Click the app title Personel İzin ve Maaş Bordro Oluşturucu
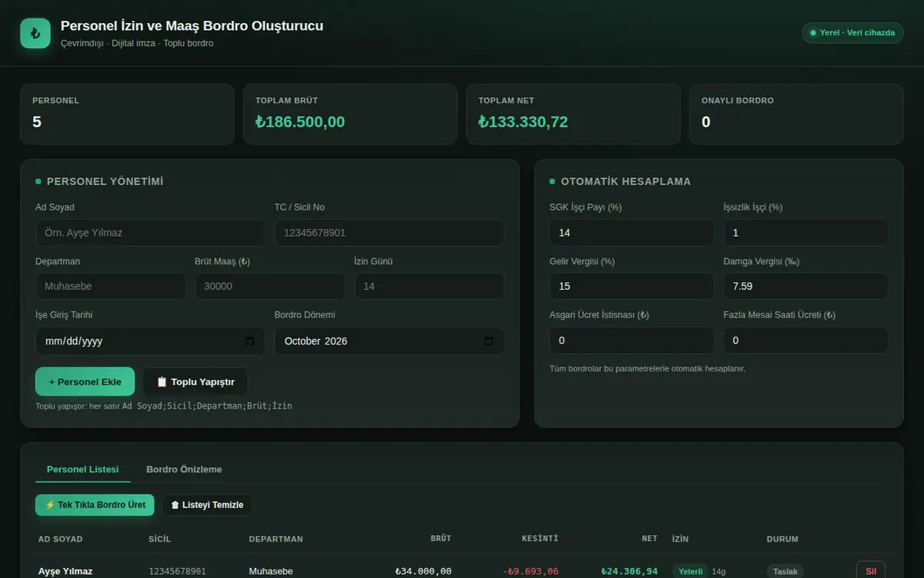Image resolution: width=924 pixels, height=578 pixels. pos(192,25)
